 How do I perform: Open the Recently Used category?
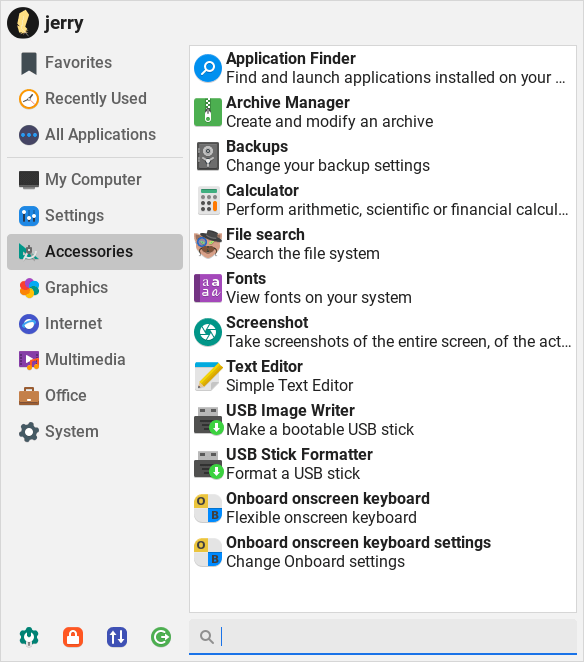pos(95,98)
